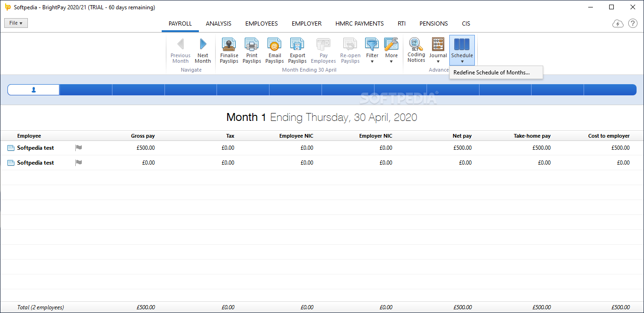The image size is (644, 313).
Task: Click the flag icon in the £0.00 gross pay row
Action: point(79,162)
